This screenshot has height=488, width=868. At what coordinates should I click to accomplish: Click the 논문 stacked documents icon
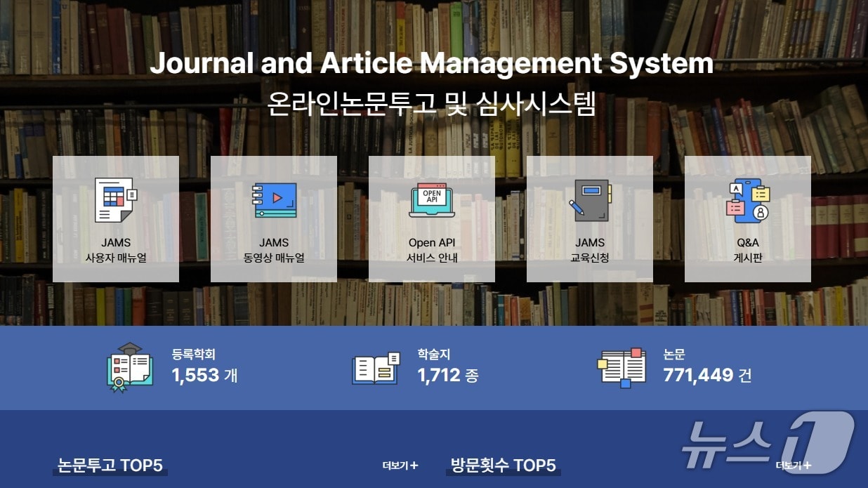[624, 365]
